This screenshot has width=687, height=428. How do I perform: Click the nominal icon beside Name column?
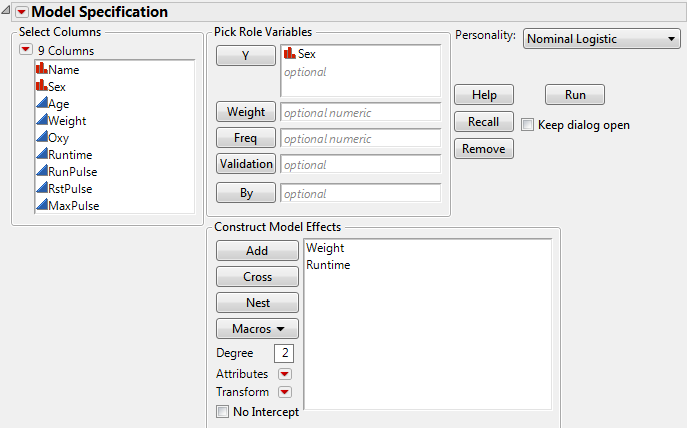pyautogui.click(x=41, y=70)
